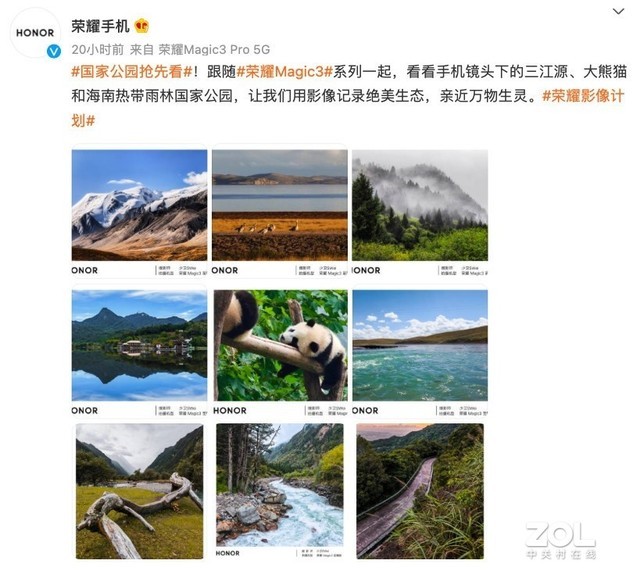Open hashtag #荣耀Magic3#
Screen dimensions: 640x571
(285, 72)
